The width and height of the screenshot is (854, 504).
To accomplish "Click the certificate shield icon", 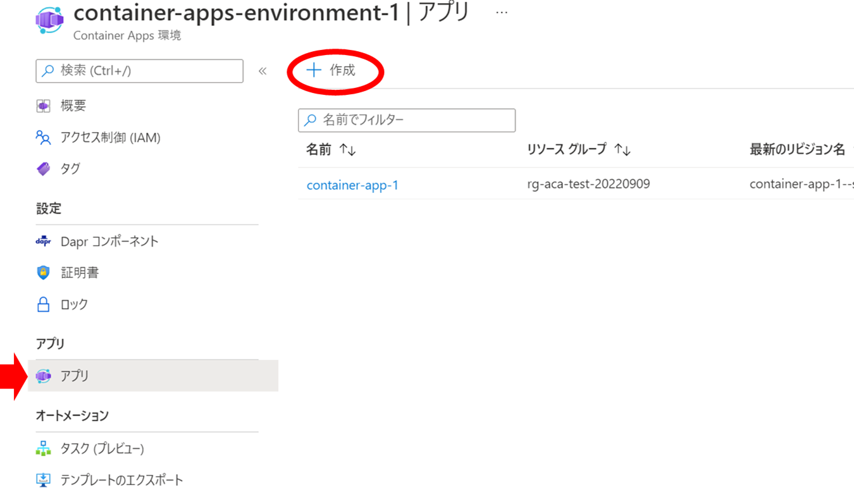I will click(x=43, y=273).
